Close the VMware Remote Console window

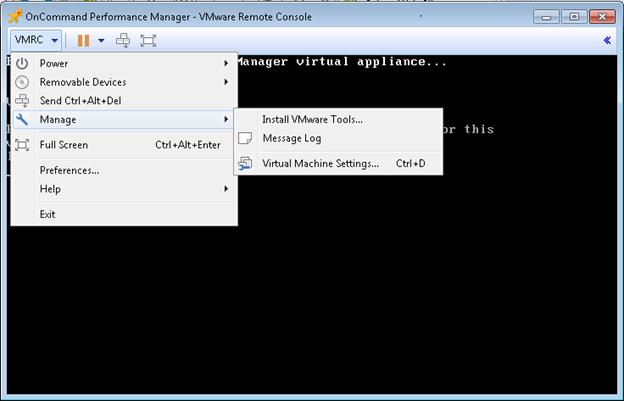click(x=602, y=17)
